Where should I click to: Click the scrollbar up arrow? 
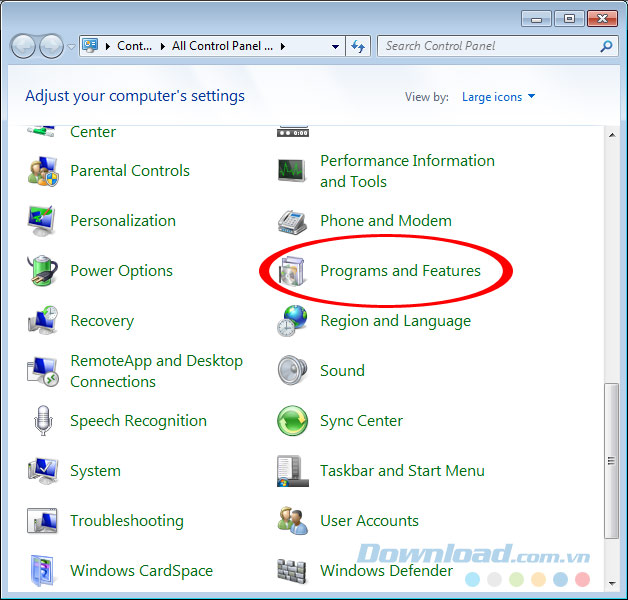(x=612, y=135)
